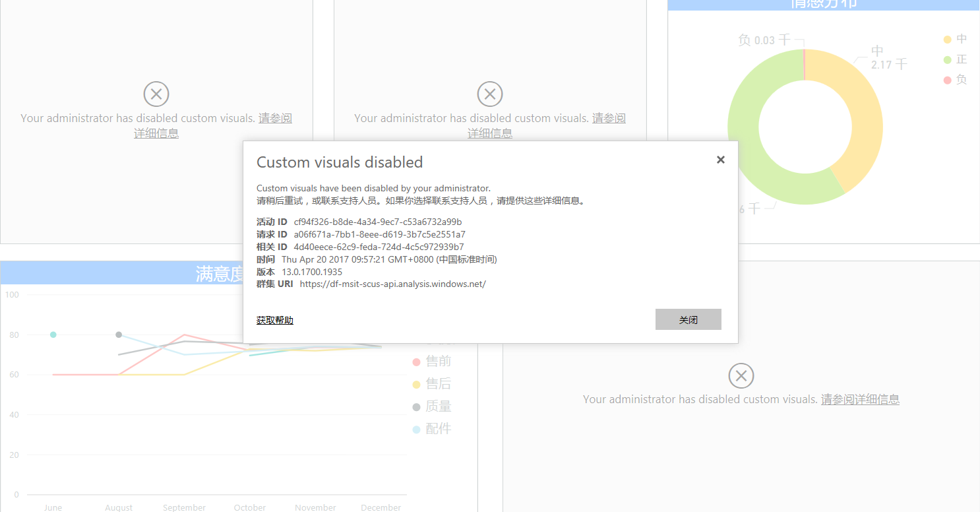Screen dimensions: 980x512
Task: Select the teal data point above June
Action: 53,335
